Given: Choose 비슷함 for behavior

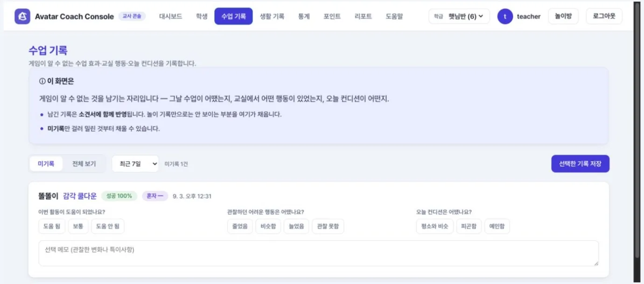Looking at the screenshot, I should [268, 226].
